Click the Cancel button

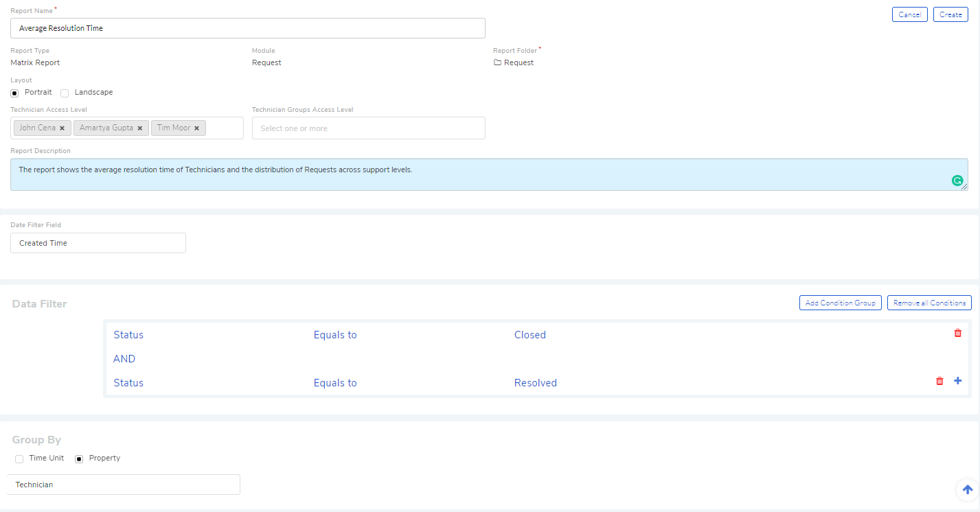(910, 14)
